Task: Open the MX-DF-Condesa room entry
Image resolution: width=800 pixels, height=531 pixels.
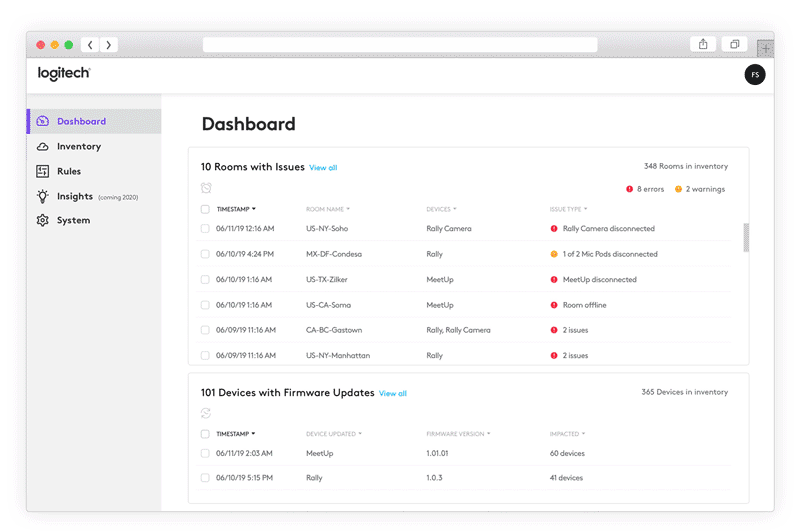Action: pos(334,254)
